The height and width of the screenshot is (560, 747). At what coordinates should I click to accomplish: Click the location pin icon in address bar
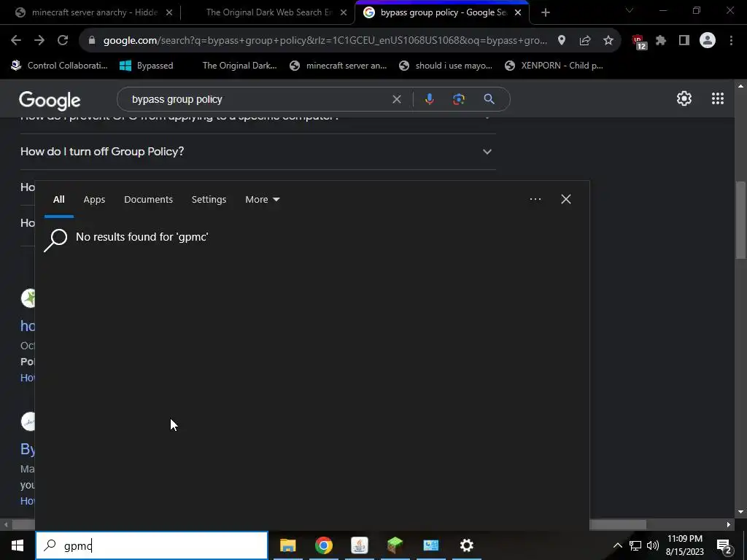pyautogui.click(x=562, y=41)
